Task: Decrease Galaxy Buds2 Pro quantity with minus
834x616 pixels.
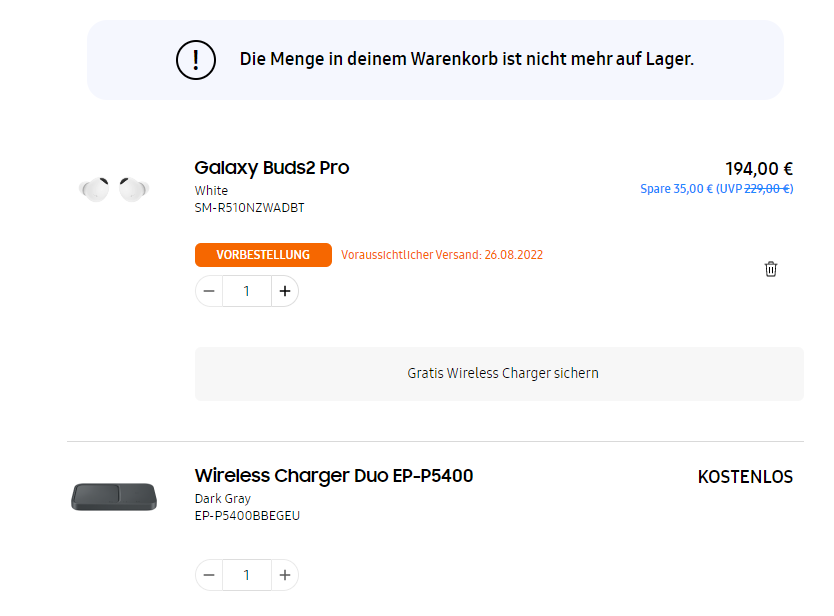Action: (x=209, y=291)
